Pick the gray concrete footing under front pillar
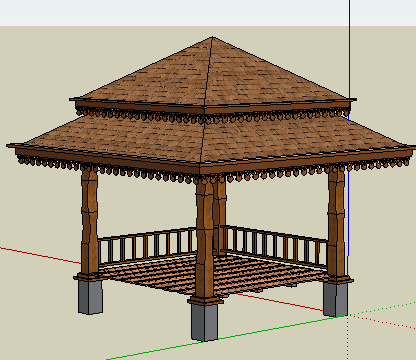This screenshot has width=416, height=360. (204, 322)
